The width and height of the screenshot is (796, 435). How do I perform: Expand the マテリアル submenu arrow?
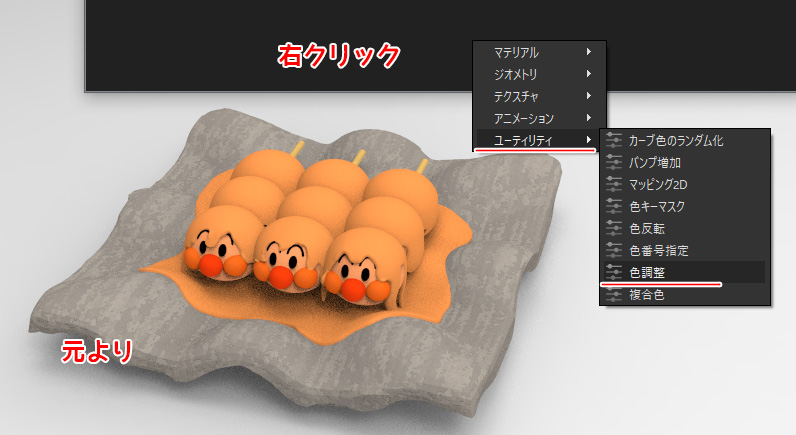coord(589,52)
